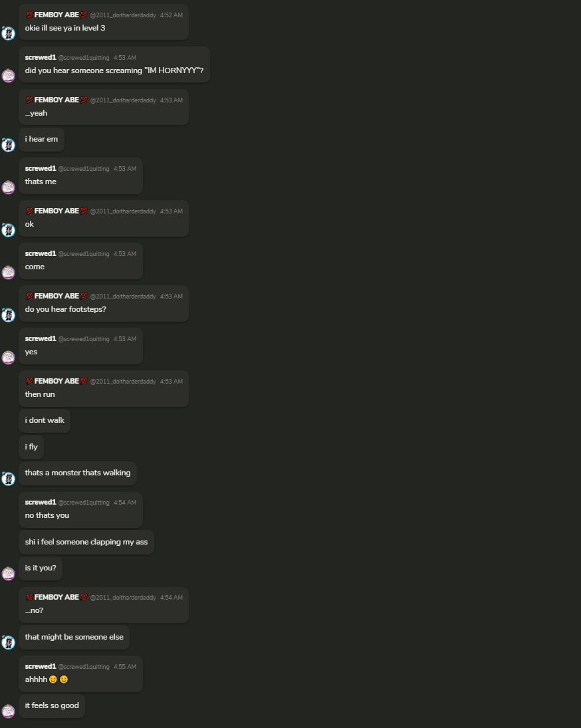Viewport: 581px width, 728px height.
Task: Click the "i dont walk" message bubble
Action: (45, 421)
